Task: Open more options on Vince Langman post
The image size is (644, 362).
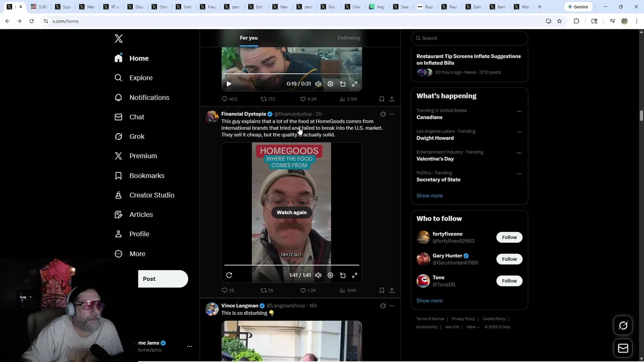Action: (x=392, y=306)
